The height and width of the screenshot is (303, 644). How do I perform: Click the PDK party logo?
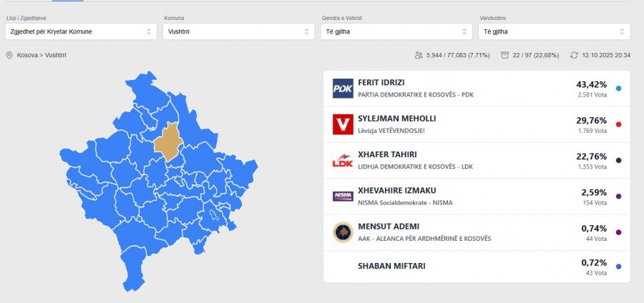(343, 89)
